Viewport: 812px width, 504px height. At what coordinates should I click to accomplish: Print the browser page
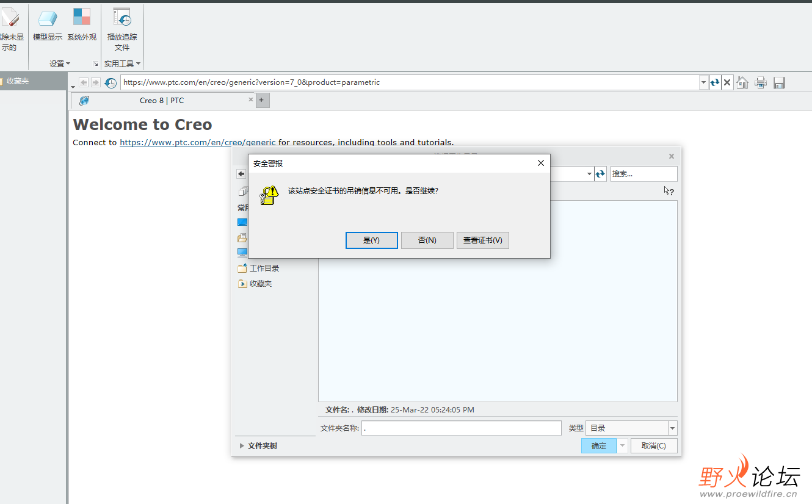tap(761, 82)
